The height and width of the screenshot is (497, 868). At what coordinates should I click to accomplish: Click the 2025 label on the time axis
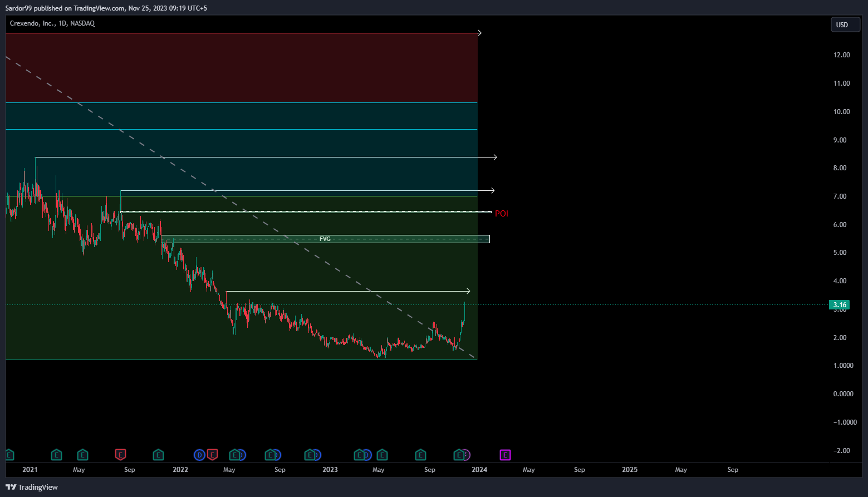tap(630, 470)
